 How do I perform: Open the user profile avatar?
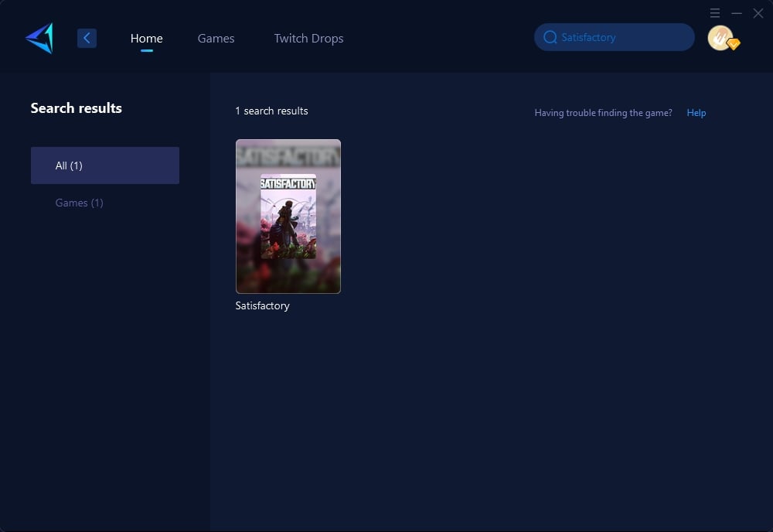[x=722, y=38]
